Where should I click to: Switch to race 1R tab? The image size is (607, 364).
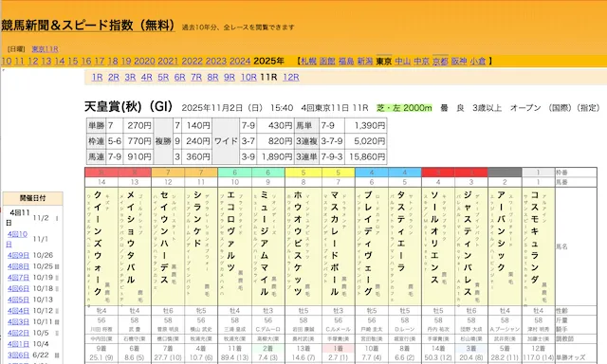click(97, 78)
